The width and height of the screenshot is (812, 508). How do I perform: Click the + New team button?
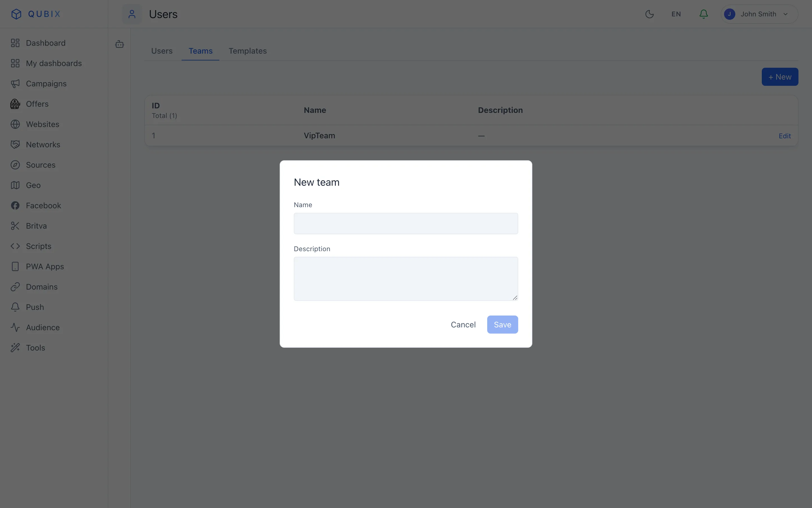pyautogui.click(x=780, y=77)
